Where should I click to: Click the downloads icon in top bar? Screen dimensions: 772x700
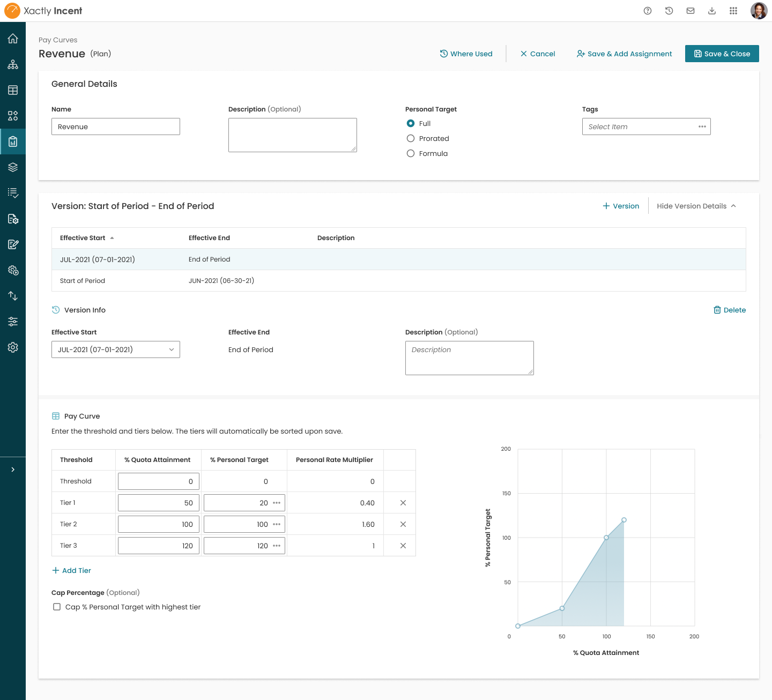coord(711,11)
